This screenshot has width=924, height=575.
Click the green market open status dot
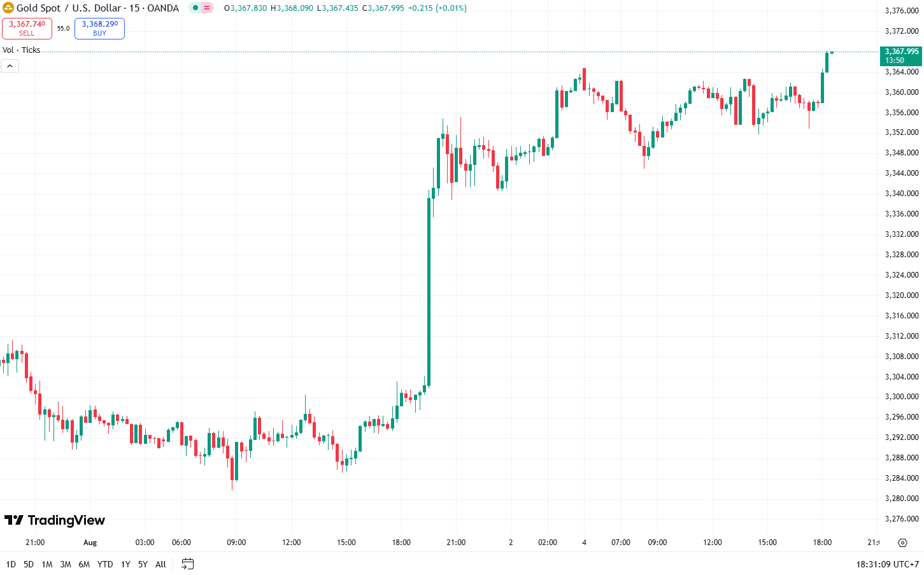195,8
